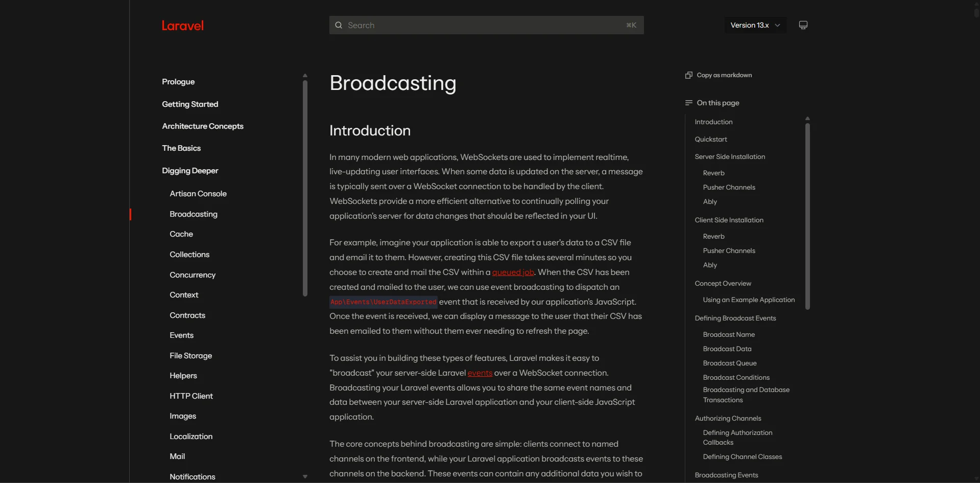Focus the Search input field
The width and height of the screenshot is (980, 483).
[x=486, y=25]
